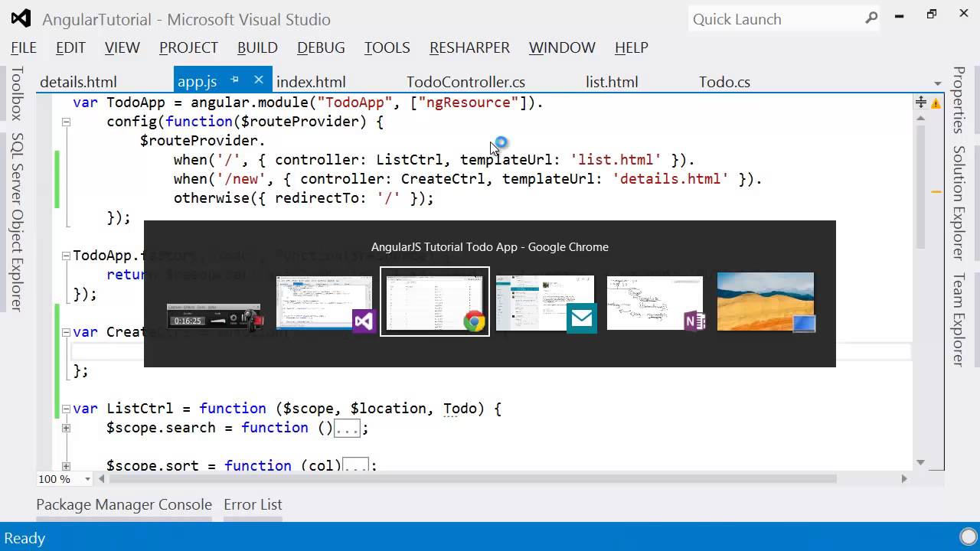Open the tab overflow dropdown arrow
Image resolution: width=980 pixels, height=551 pixels.
pyautogui.click(x=937, y=83)
